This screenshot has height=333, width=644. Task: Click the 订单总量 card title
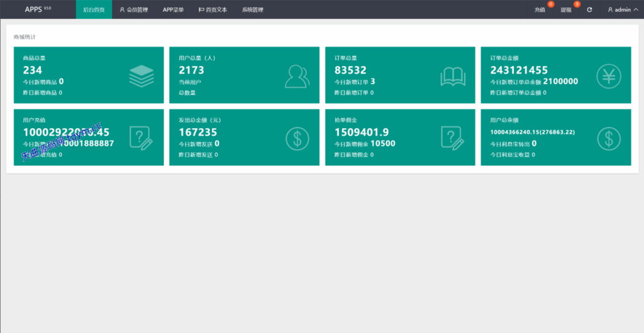pyautogui.click(x=346, y=58)
